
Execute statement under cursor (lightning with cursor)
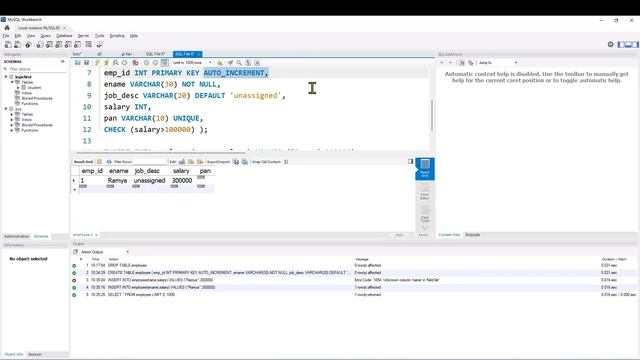pos(107,62)
